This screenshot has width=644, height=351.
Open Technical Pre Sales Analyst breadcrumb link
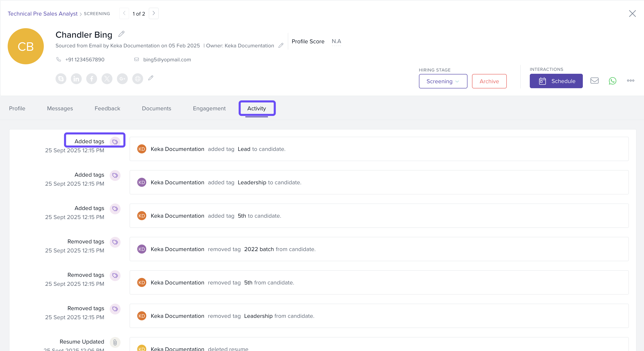[x=42, y=14]
